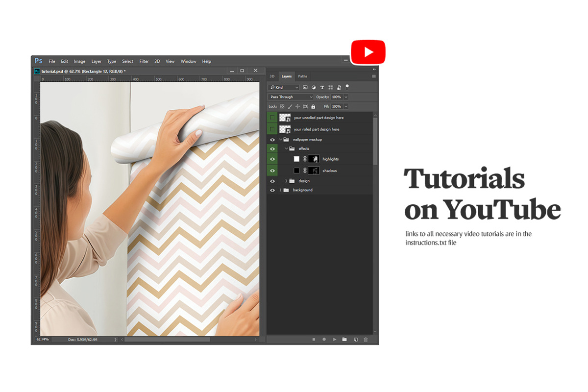Click the Fill 100% value field

point(337,106)
